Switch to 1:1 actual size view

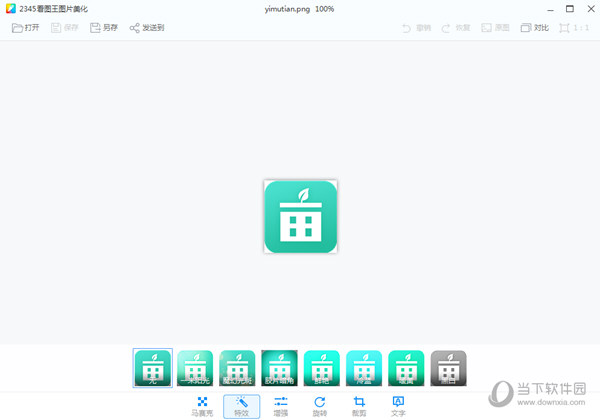pos(574,28)
